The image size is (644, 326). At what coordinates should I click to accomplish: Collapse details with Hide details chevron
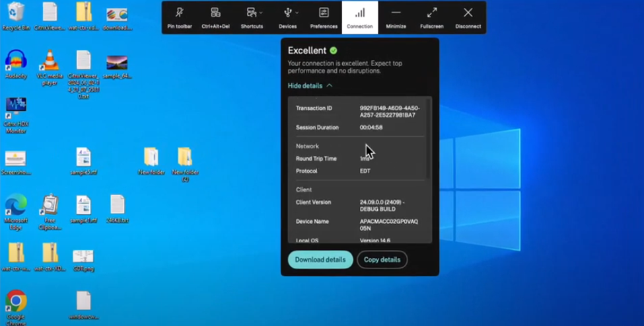click(x=329, y=86)
